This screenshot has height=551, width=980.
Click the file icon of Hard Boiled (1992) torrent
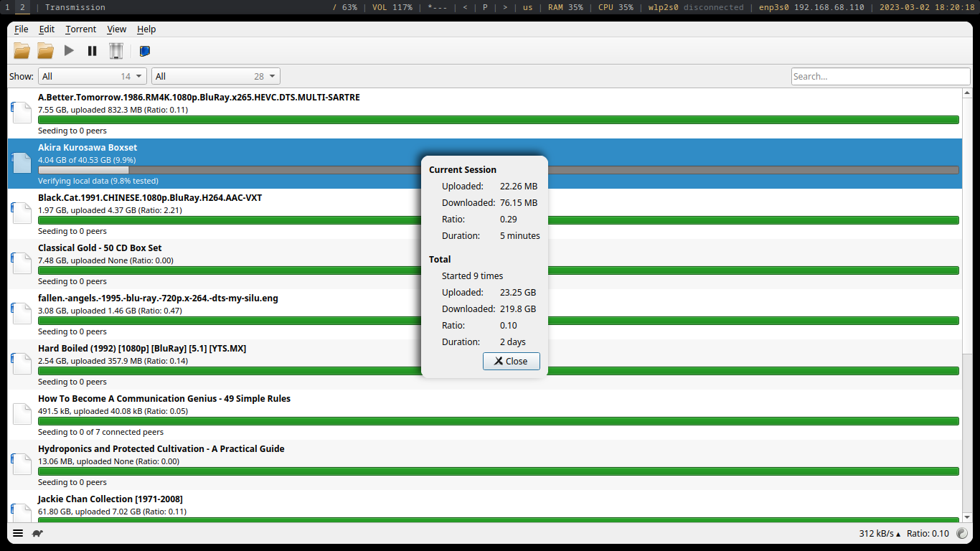(x=22, y=364)
